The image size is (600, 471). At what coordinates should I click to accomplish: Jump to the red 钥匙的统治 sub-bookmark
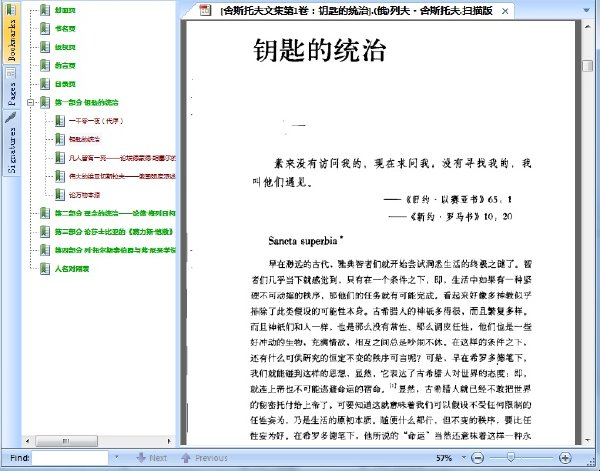click(x=84, y=139)
